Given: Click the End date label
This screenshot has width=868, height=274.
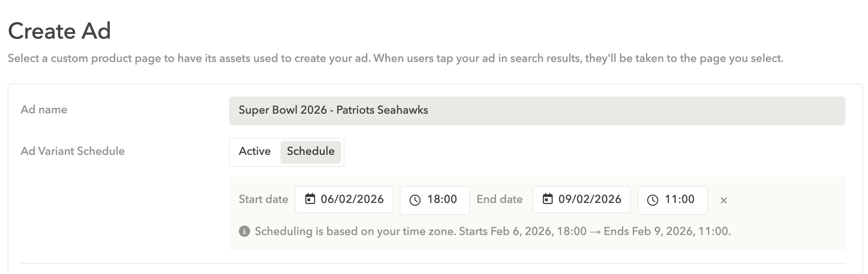Looking at the screenshot, I should point(500,200).
